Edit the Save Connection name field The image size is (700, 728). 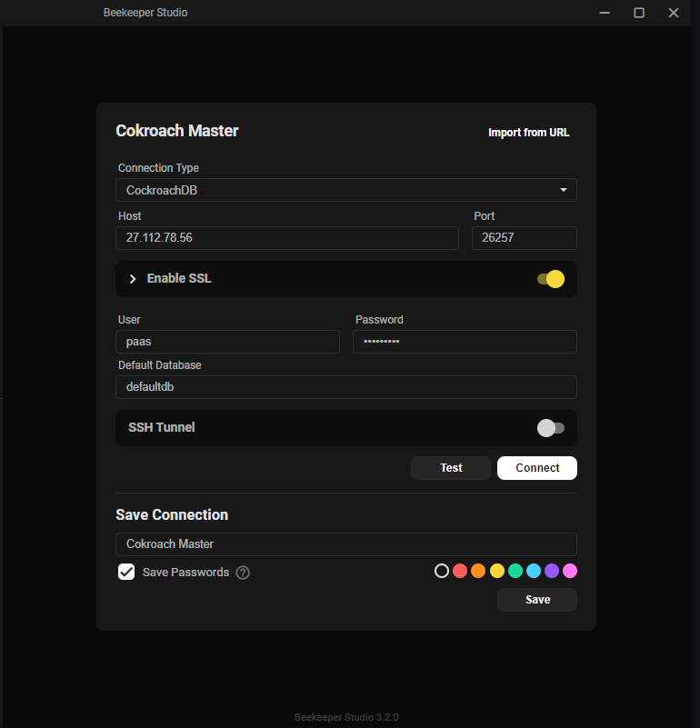pyautogui.click(x=346, y=544)
